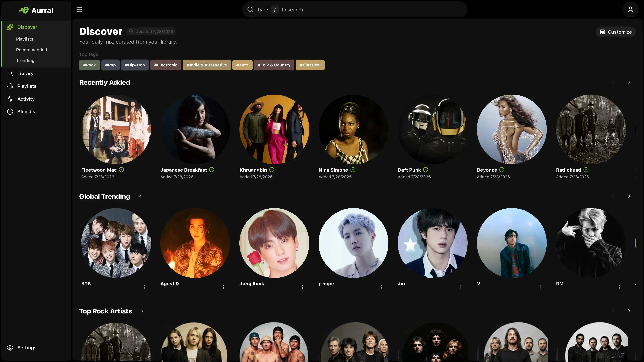The image size is (644, 362).
Task: Click the clock icon beside Updated date
Action: pos(131,31)
